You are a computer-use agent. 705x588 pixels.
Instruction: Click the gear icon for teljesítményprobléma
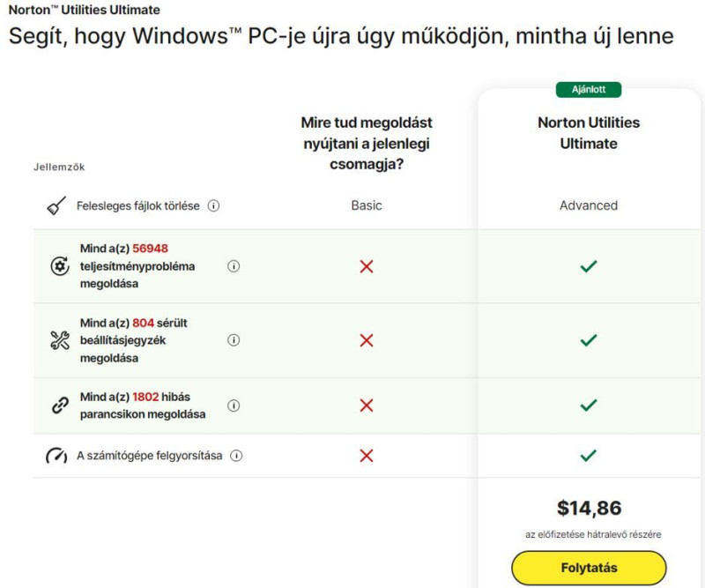coord(60,266)
